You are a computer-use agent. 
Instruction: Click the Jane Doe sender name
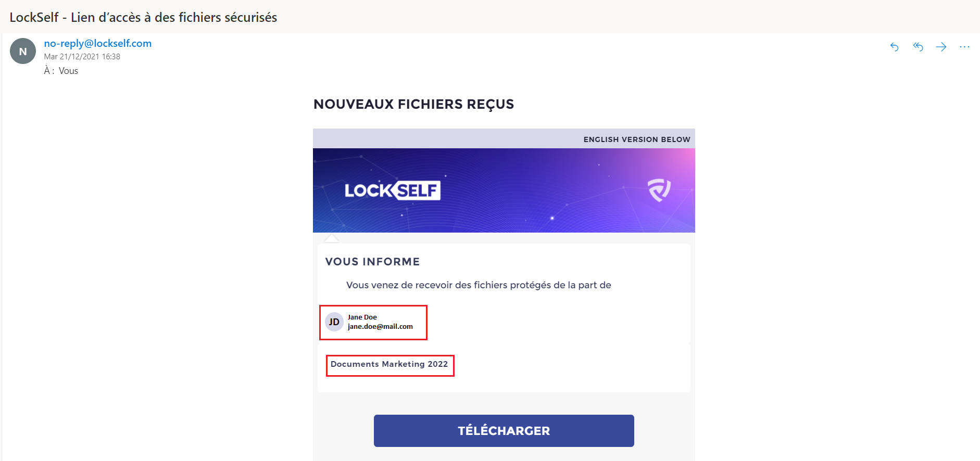(362, 317)
